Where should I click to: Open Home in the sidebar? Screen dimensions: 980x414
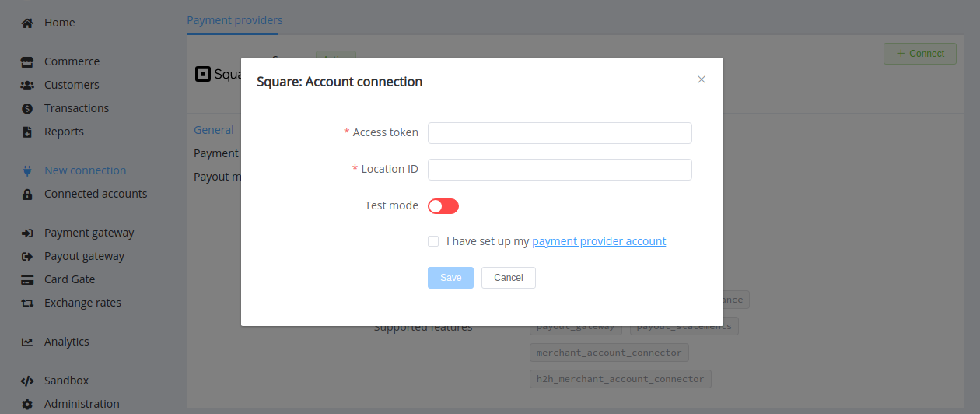[x=60, y=23]
